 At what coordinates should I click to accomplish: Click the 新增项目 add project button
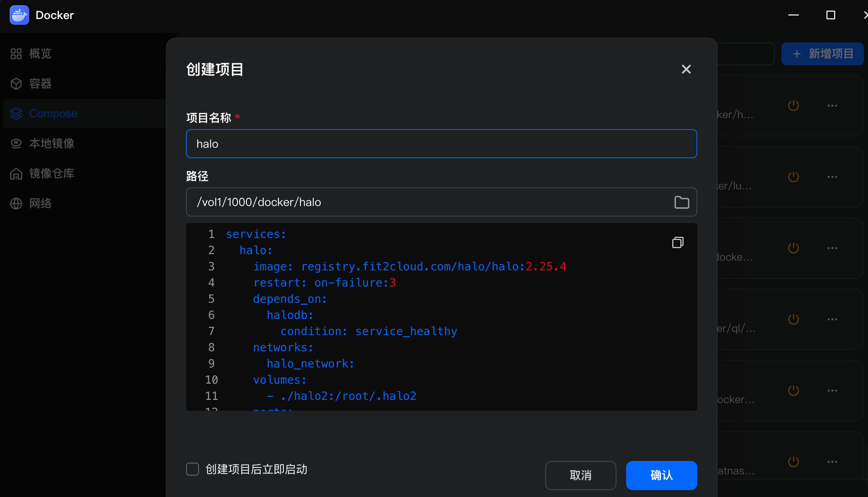(x=822, y=54)
